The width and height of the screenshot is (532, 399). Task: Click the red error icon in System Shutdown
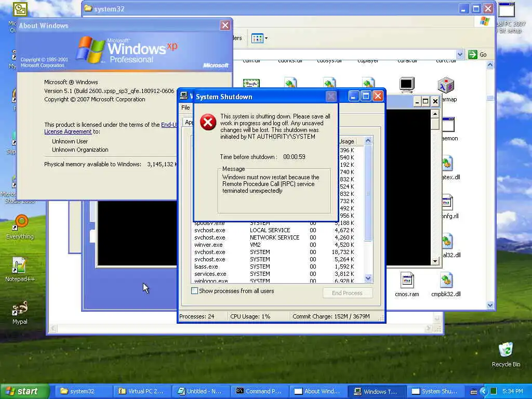208,122
